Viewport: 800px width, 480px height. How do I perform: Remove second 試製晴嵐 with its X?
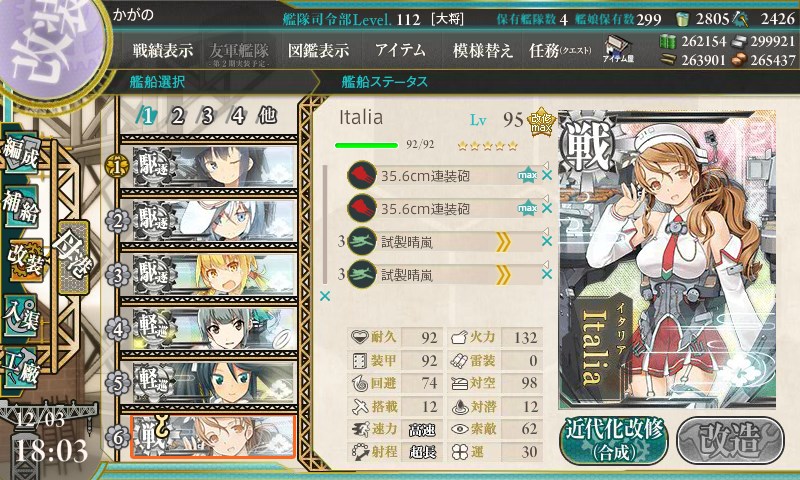pos(547,274)
